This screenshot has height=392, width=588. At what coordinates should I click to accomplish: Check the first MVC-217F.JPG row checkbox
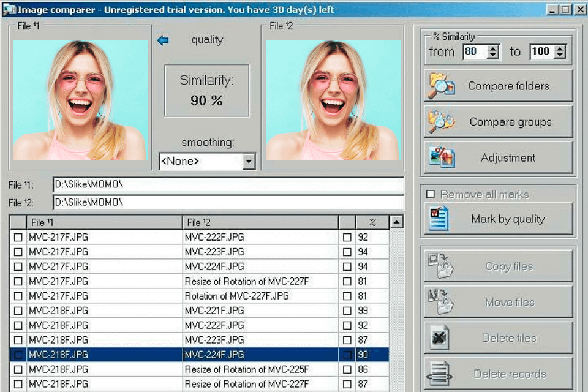[18, 237]
